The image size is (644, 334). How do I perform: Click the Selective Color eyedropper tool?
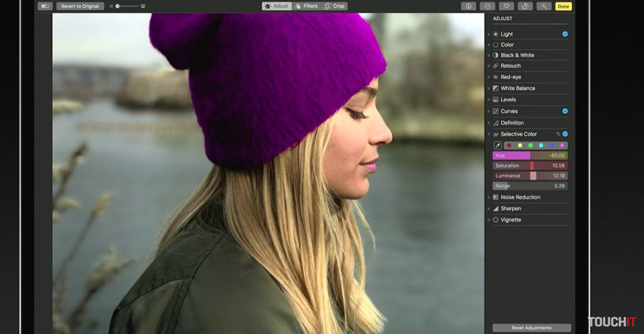(498, 145)
